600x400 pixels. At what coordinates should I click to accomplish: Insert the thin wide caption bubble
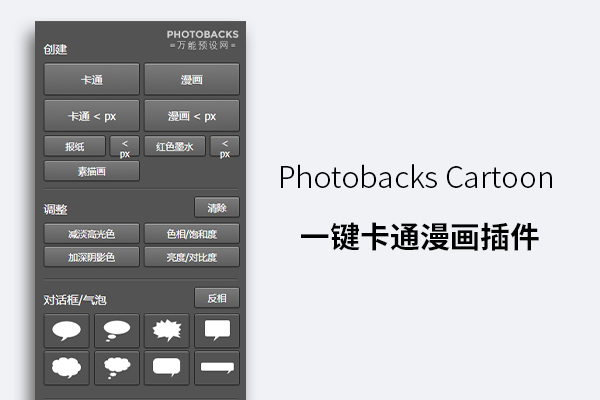point(217,367)
